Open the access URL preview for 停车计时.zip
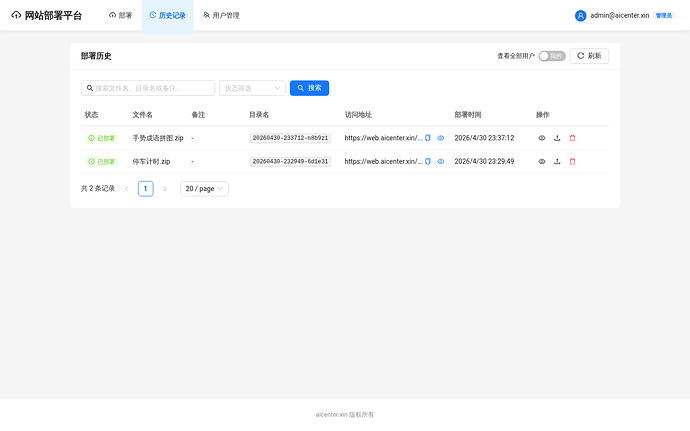The width and height of the screenshot is (690, 431). pyautogui.click(x=440, y=162)
